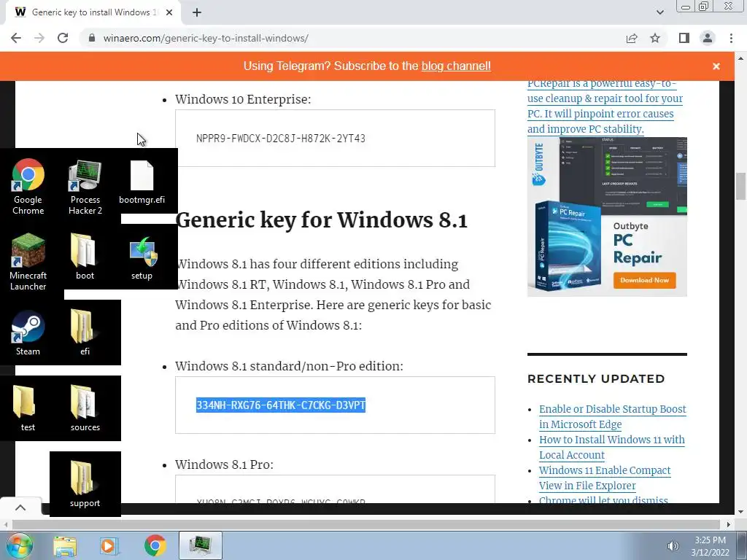The image size is (747, 560).
Task: Share this page via address bar icon
Action: point(632,38)
